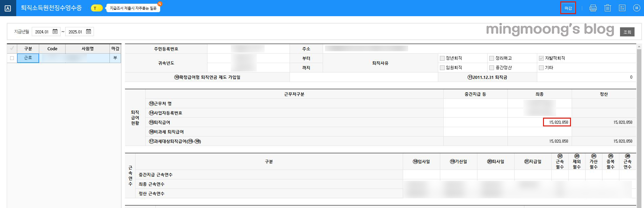
Task: Click the 퇴직소득원천징수영수증 page title
Action: click(x=51, y=8)
